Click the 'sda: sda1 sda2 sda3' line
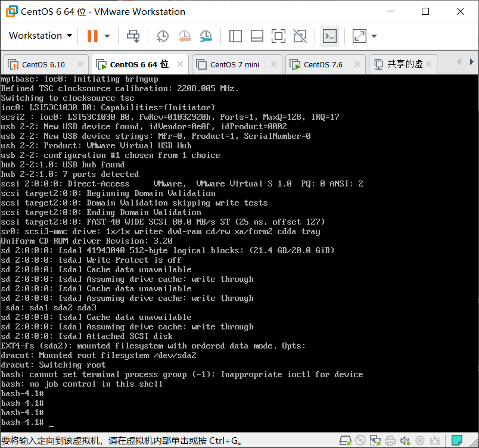The image size is (479, 448). coord(51,307)
